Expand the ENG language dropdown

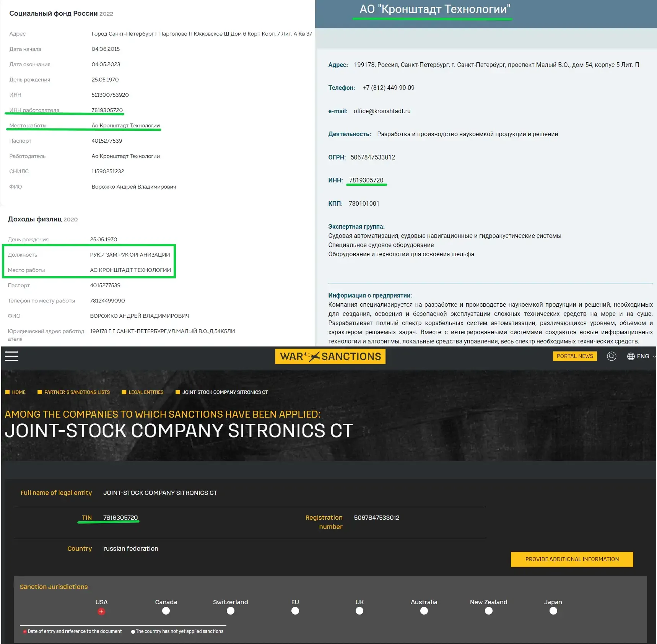(x=644, y=356)
